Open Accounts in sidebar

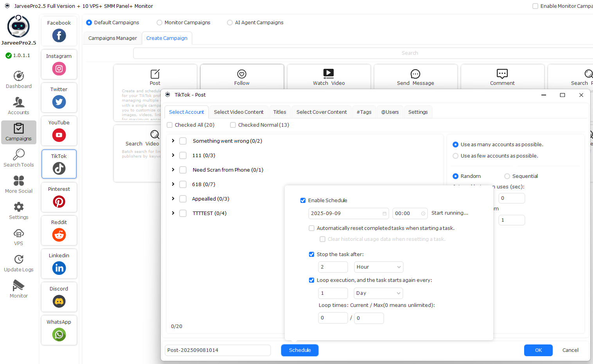[19, 106]
